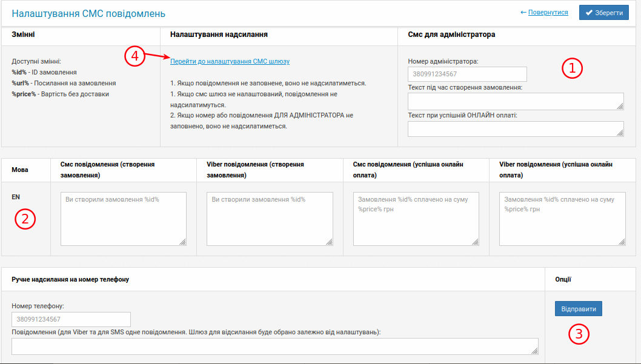This screenshot has width=641, height=364.
Task: Click the EN language row label
Action: [16, 197]
